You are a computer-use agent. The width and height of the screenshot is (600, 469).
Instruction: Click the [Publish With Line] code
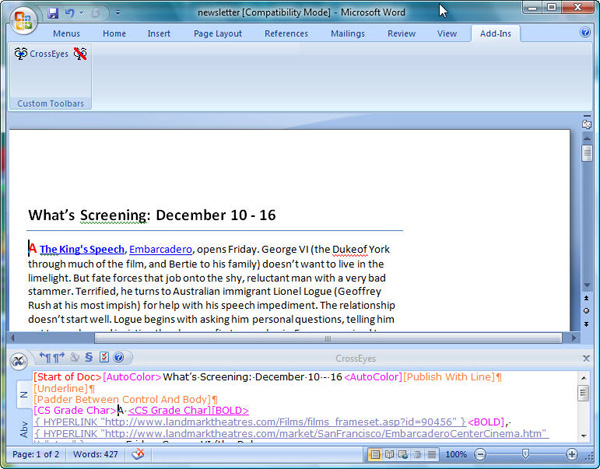(449, 377)
